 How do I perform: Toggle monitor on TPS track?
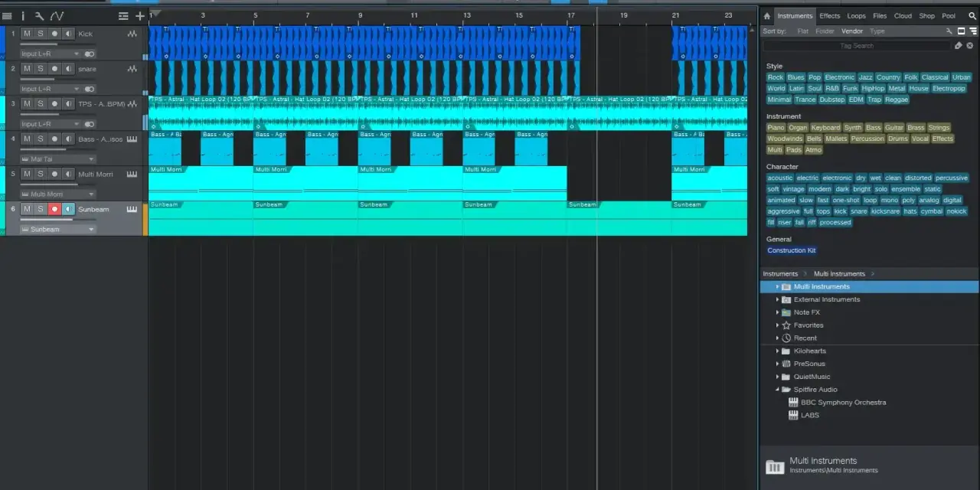(68, 104)
